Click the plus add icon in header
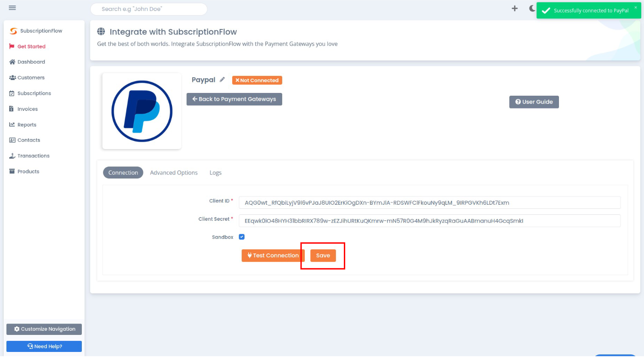This screenshot has height=357, width=644. coord(515,8)
